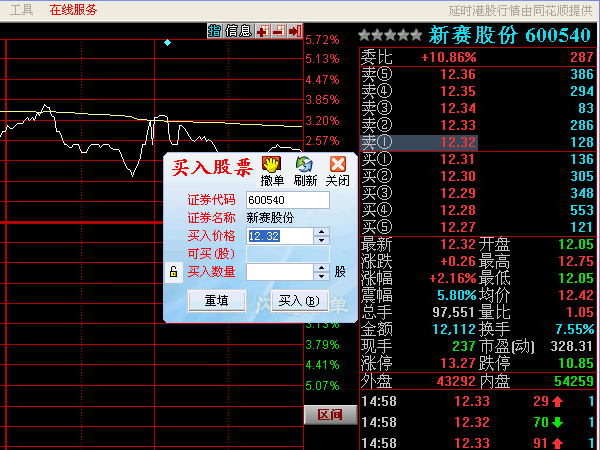Select the 卖⑤ row price 12.36
Screen dimensions: 600x450
pyautogui.click(x=458, y=74)
